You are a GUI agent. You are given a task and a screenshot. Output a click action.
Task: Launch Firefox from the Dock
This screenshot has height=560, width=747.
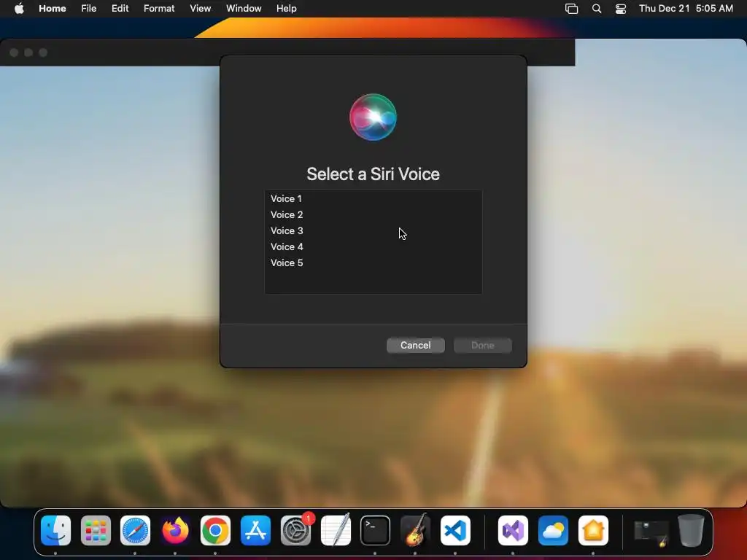click(175, 531)
